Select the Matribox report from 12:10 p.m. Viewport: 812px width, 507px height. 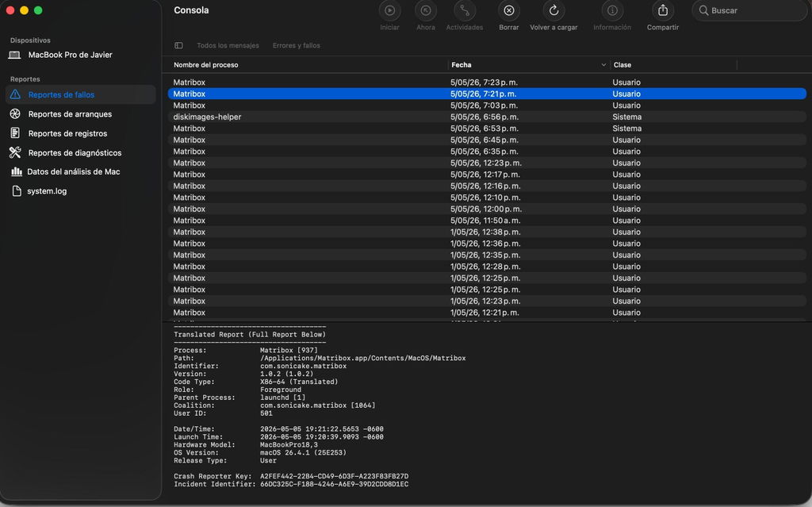point(487,198)
